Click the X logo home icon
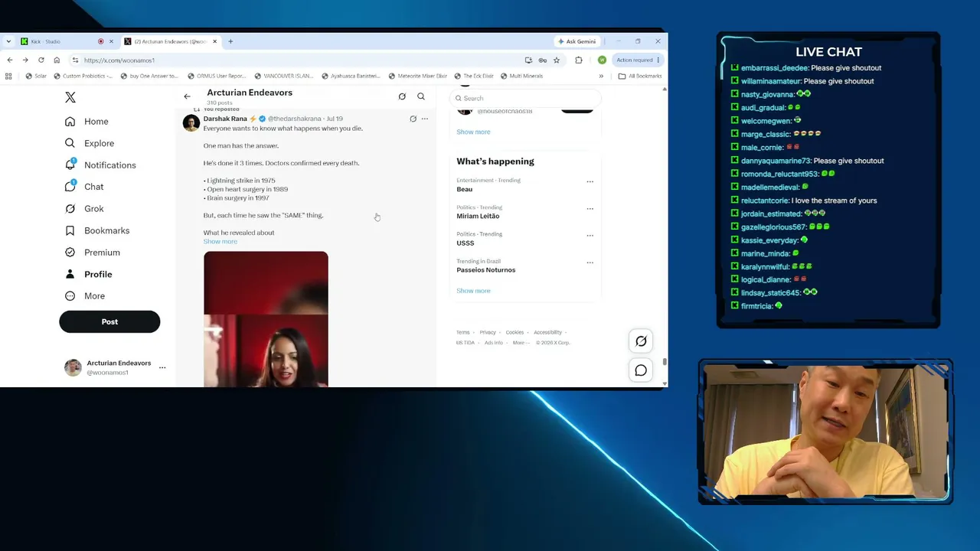The height and width of the screenshot is (551, 980). (70, 97)
